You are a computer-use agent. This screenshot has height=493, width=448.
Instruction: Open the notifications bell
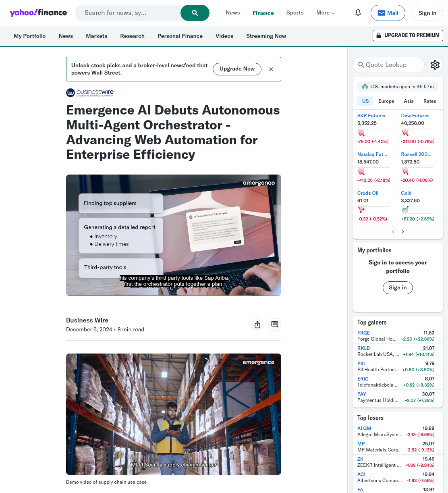(x=358, y=12)
